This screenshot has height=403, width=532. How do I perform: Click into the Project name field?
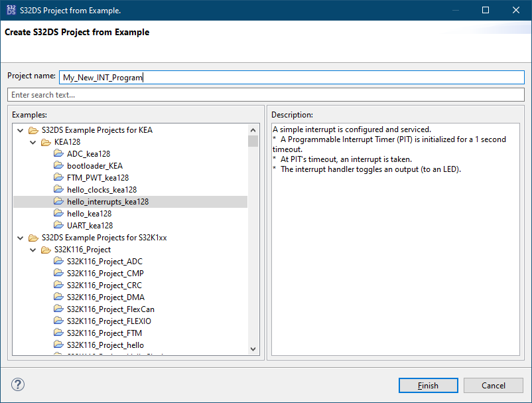point(292,78)
